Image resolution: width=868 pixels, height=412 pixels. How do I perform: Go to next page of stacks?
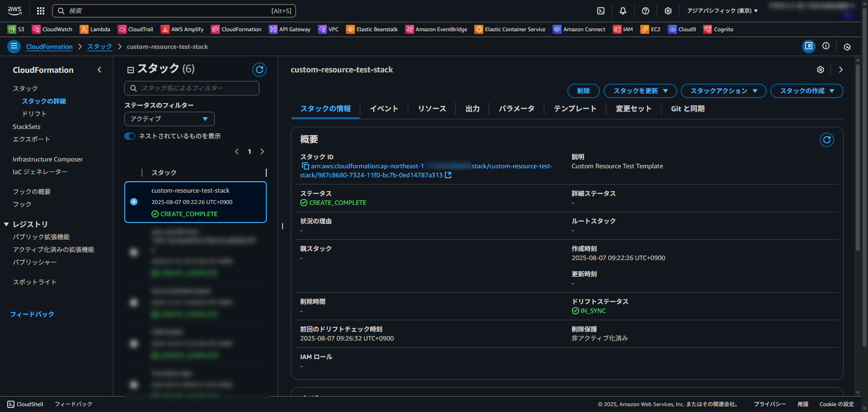click(x=262, y=152)
